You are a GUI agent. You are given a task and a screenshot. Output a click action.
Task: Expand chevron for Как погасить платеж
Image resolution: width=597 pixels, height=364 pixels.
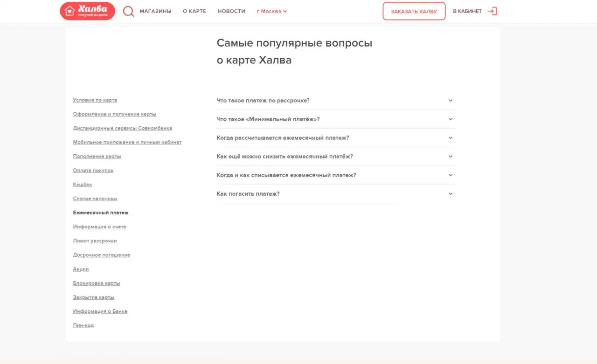[451, 194]
